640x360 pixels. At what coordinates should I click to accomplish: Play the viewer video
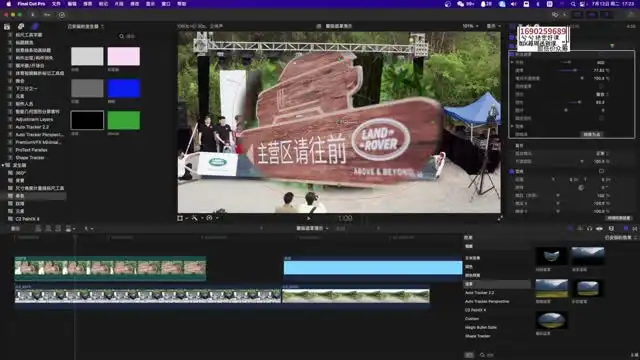pos(309,218)
